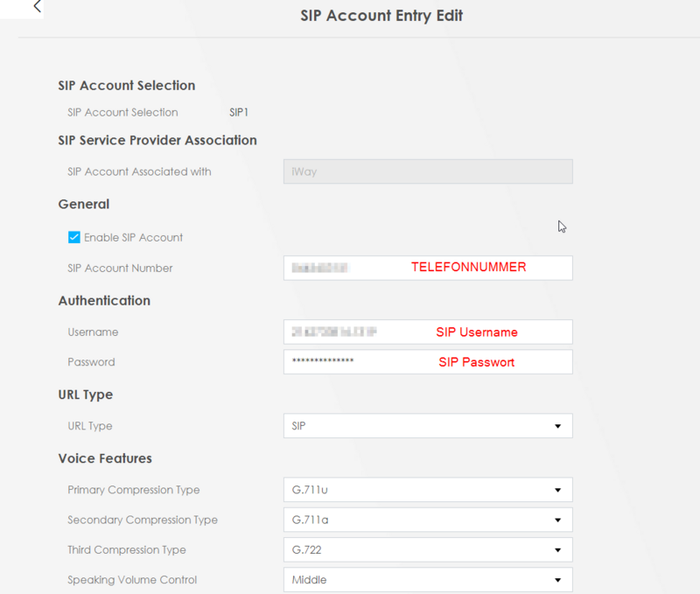
Task: Click the SIP Account Number field
Action: 428,268
